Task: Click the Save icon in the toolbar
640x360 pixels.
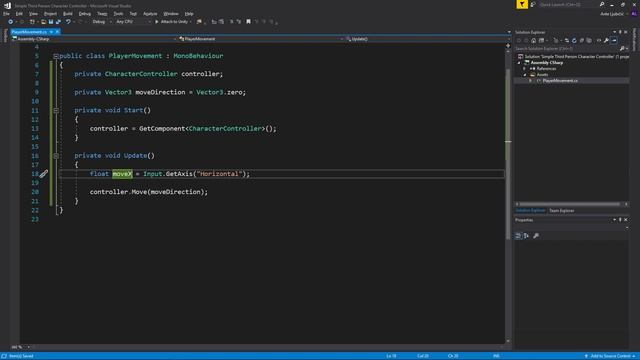Action: (x=51, y=22)
